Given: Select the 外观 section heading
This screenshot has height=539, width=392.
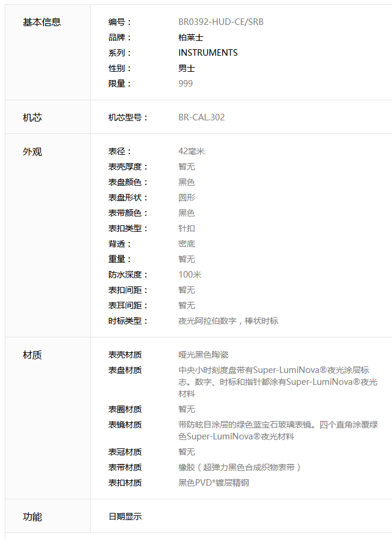Looking at the screenshot, I should coord(32,151).
